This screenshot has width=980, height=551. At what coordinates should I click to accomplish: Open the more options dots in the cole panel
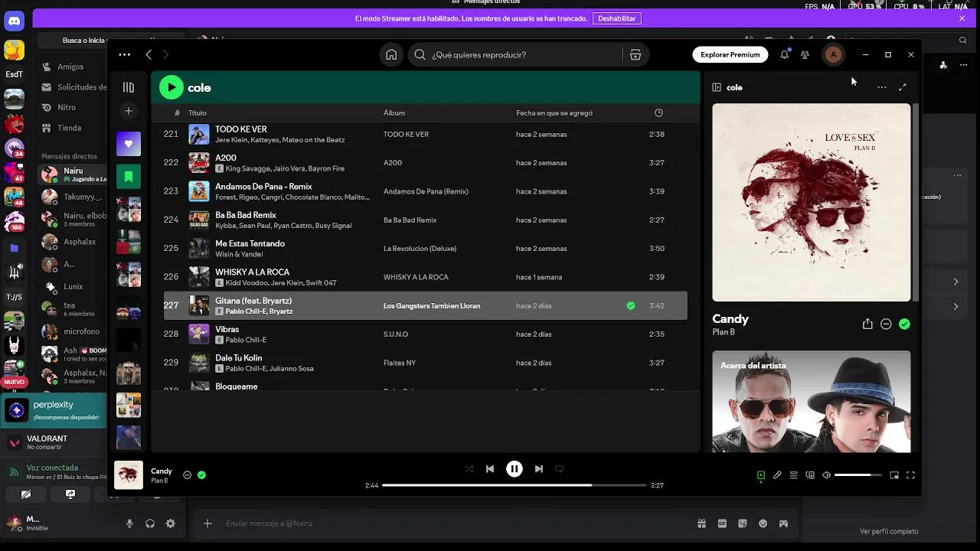[882, 87]
